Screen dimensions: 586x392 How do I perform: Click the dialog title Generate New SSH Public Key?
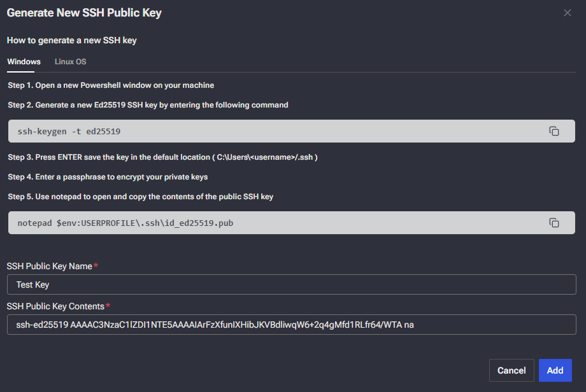pyautogui.click(x=84, y=13)
